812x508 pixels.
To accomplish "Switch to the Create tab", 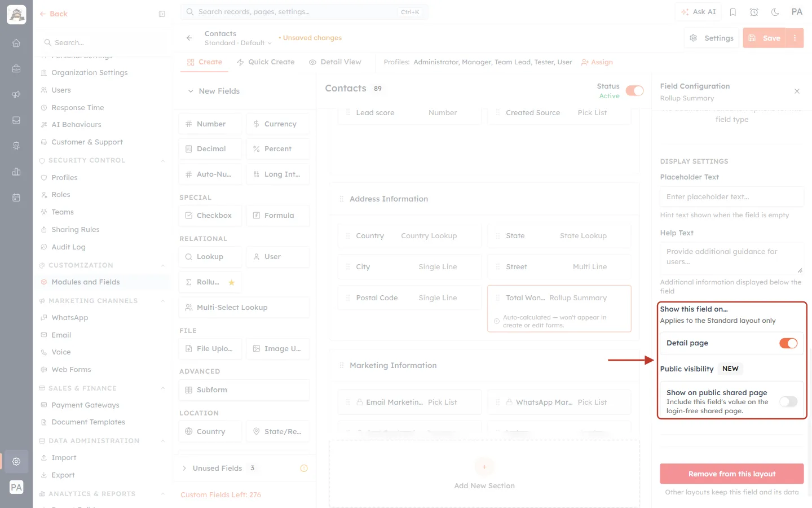I will click(x=205, y=62).
